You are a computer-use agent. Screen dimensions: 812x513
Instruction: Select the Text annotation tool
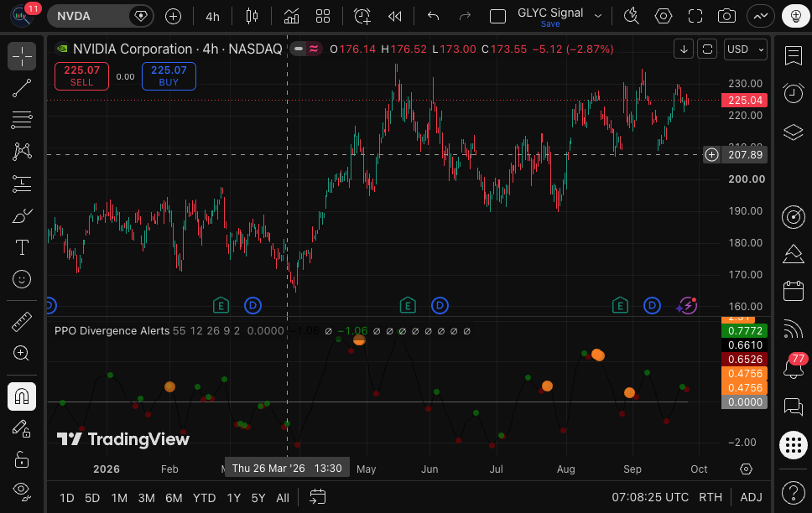[22, 247]
